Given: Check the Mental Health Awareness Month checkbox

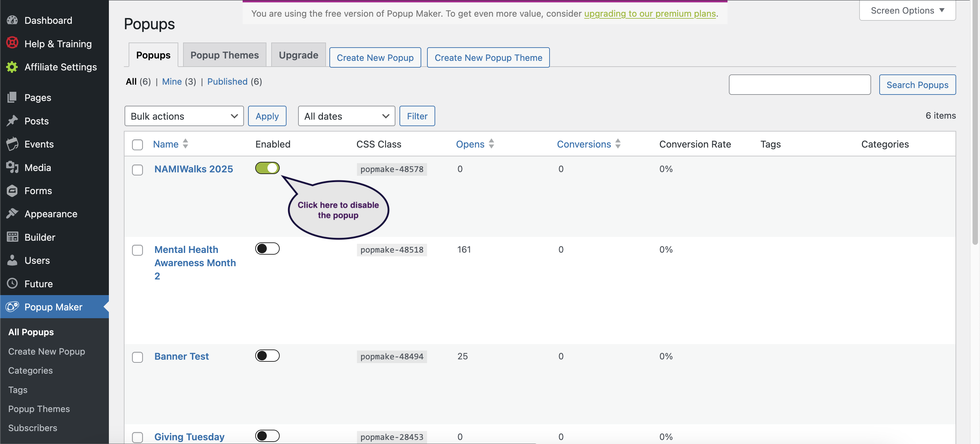Looking at the screenshot, I should click(137, 250).
